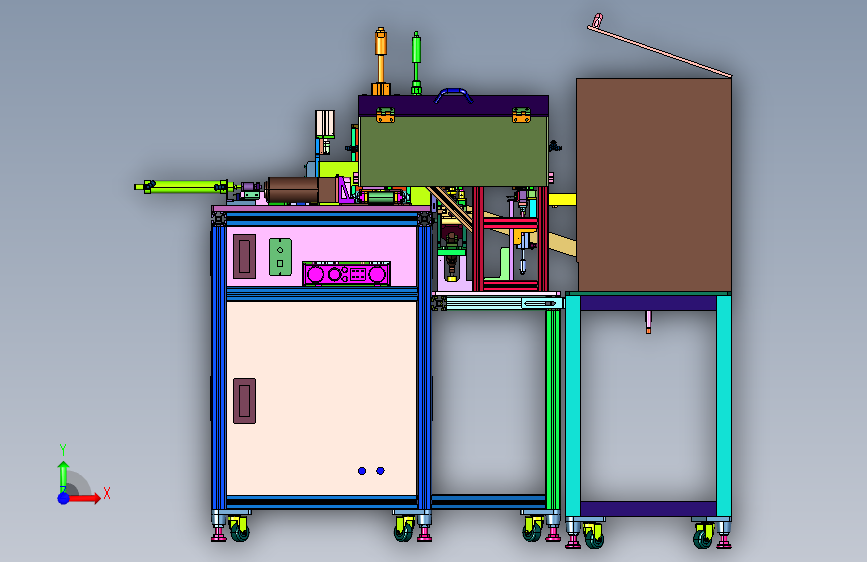This screenshot has width=867, height=562.
Task: Pick the lower door handle on the cream door
Action: coord(244,401)
